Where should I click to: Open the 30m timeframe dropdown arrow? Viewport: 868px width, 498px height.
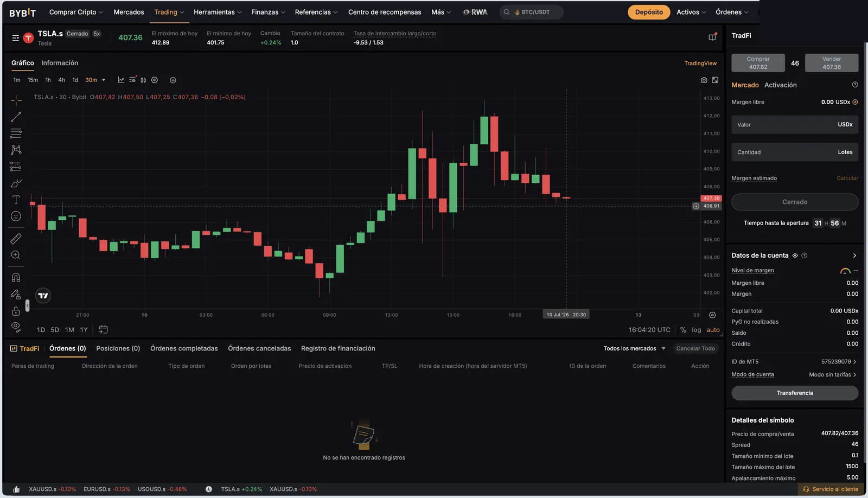pos(104,80)
